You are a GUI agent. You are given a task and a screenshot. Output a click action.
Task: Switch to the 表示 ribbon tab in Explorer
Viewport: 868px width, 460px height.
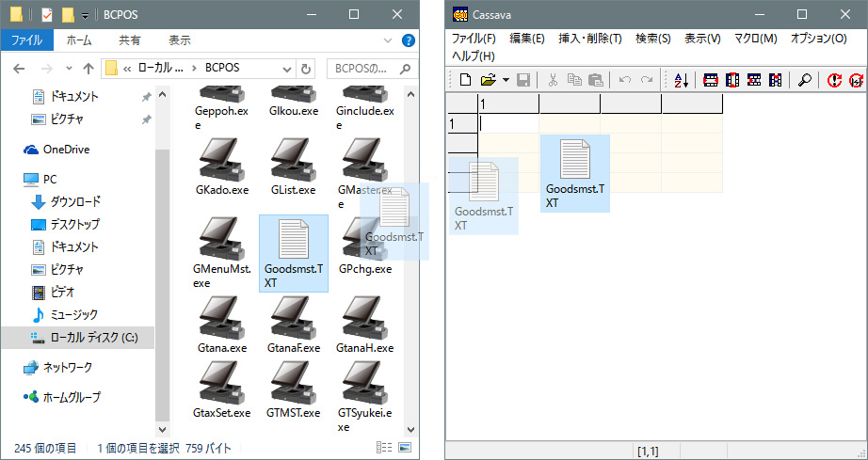tap(179, 40)
